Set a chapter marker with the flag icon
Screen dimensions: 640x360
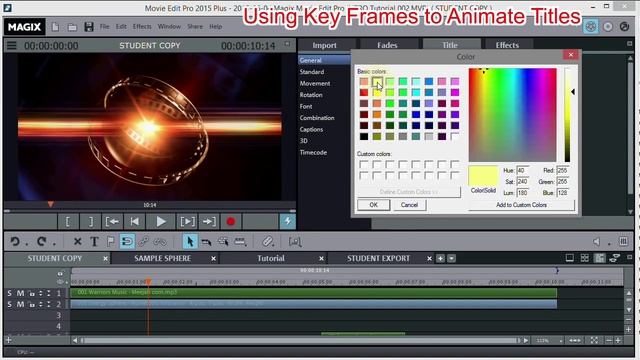111,242
